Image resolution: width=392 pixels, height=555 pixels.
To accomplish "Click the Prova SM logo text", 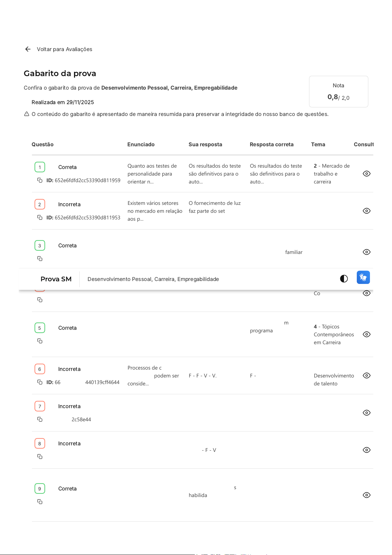I will 56,279.
